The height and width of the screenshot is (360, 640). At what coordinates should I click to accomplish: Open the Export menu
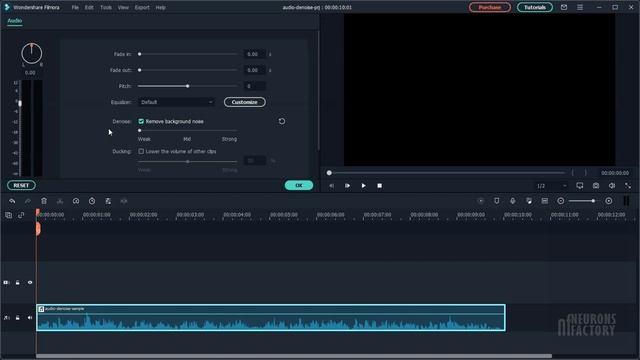[x=142, y=7]
